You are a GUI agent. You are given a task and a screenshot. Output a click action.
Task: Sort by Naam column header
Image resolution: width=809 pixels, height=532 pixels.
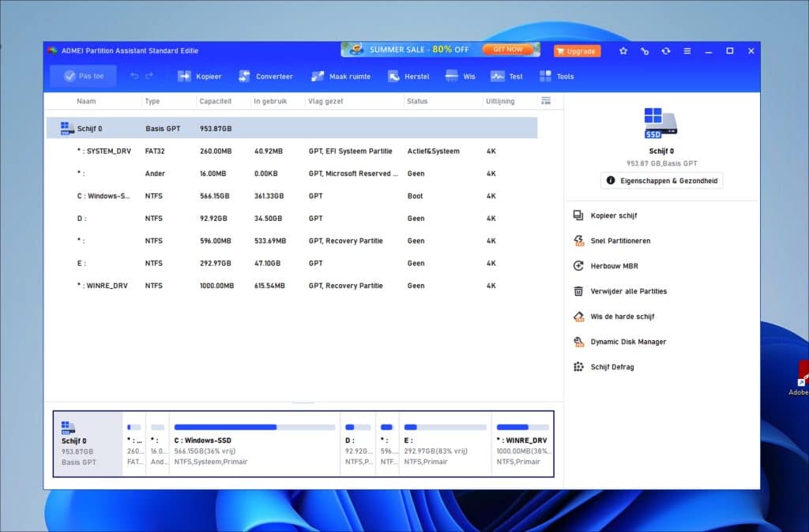click(x=86, y=101)
